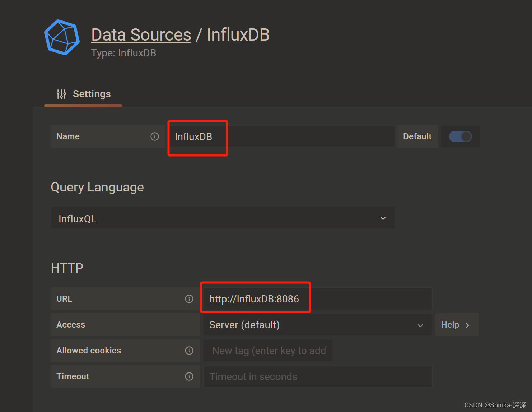
Task: Open the InfluxQL query language dropdown
Action: tap(223, 218)
